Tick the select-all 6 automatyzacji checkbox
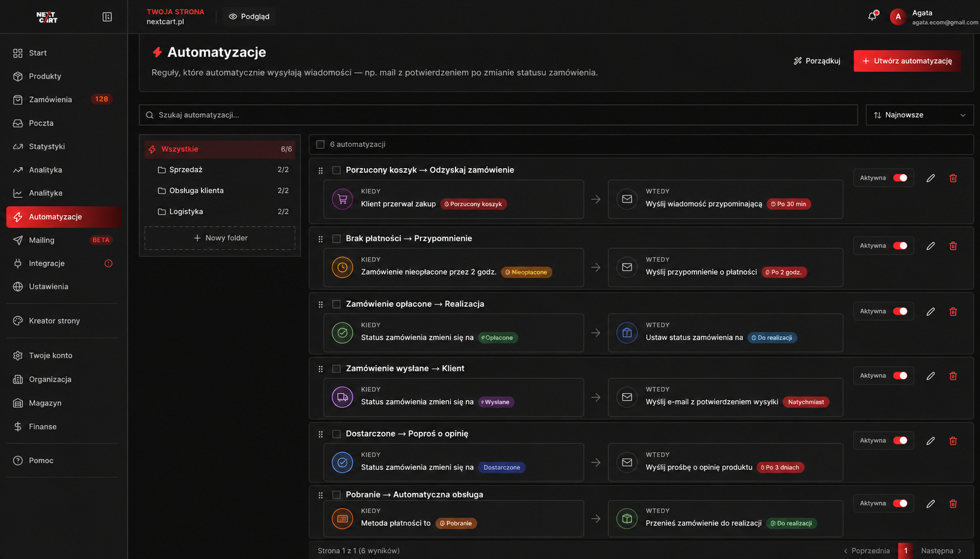The width and height of the screenshot is (980, 559). pyautogui.click(x=320, y=144)
